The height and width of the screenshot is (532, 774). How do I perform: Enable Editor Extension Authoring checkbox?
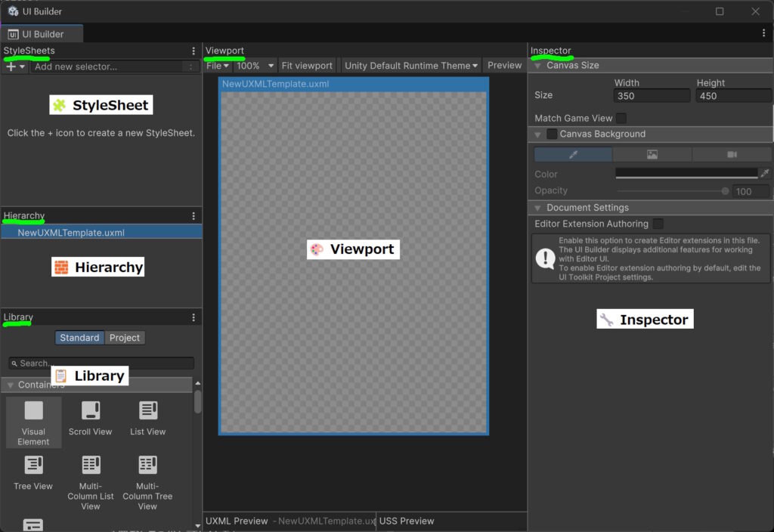[x=658, y=224]
